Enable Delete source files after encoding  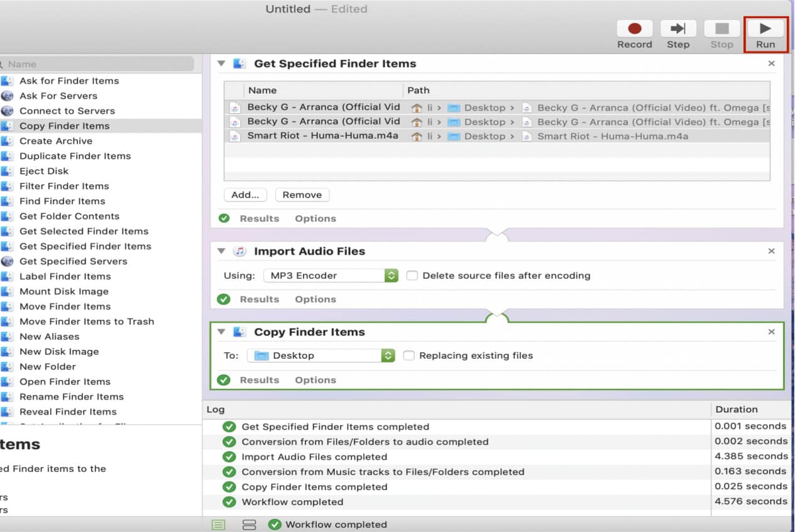click(412, 276)
